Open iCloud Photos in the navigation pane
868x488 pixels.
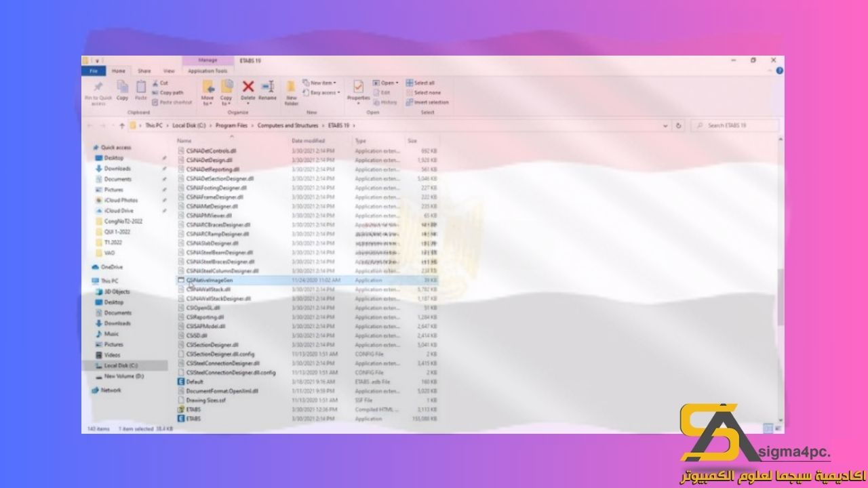pyautogui.click(x=121, y=200)
